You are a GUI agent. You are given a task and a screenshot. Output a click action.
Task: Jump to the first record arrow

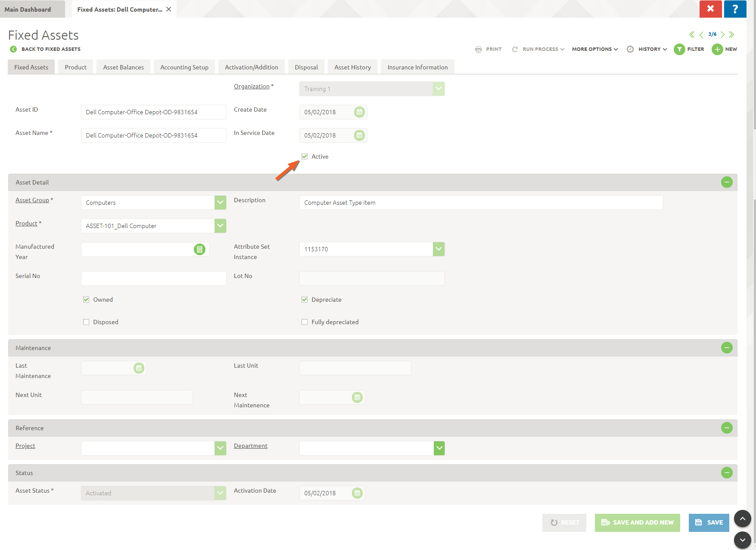pyautogui.click(x=691, y=34)
